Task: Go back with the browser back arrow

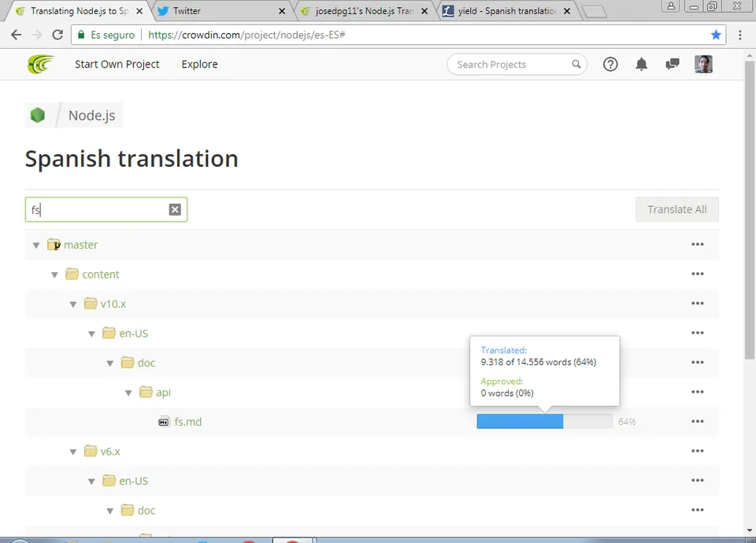Action: coord(17,35)
